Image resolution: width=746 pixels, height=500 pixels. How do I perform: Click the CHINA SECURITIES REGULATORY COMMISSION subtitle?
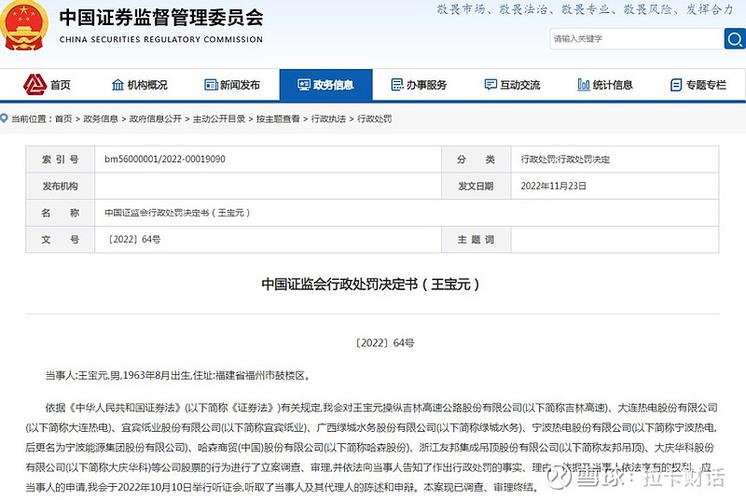161,39
